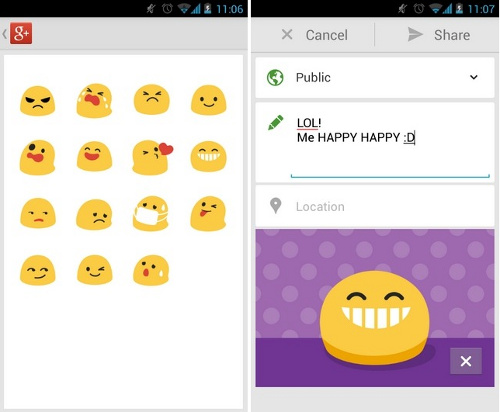Image resolution: width=500 pixels, height=412 pixels.
Task: Remove the attached grinning emoji image
Action: 466,361
